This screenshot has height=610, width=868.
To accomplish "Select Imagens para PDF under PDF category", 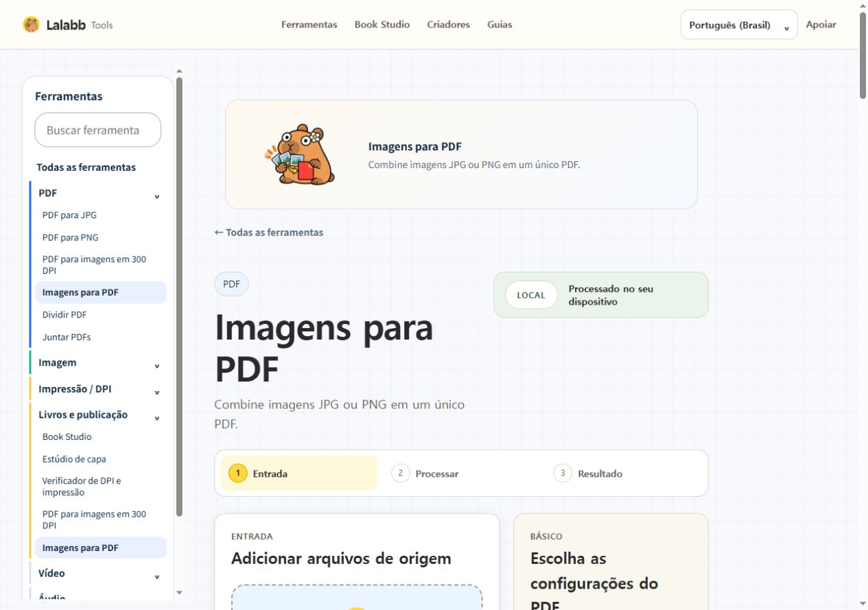I will click(101, 292).
